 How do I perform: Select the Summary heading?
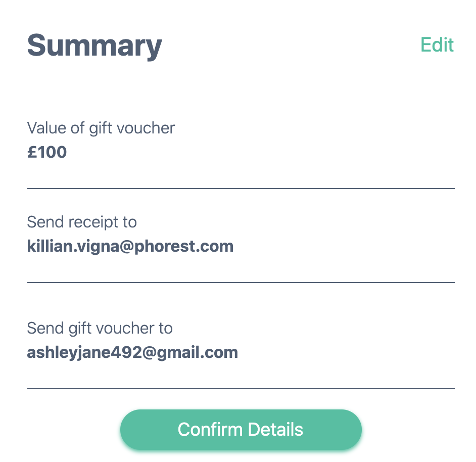[94, 46]
